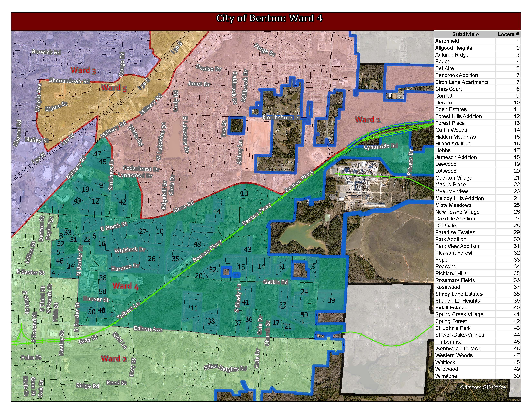This screenshot has width=532, height=411.
Task: Click 'Forest Hills Addition' in the legend table
Action: click(477, 116)
